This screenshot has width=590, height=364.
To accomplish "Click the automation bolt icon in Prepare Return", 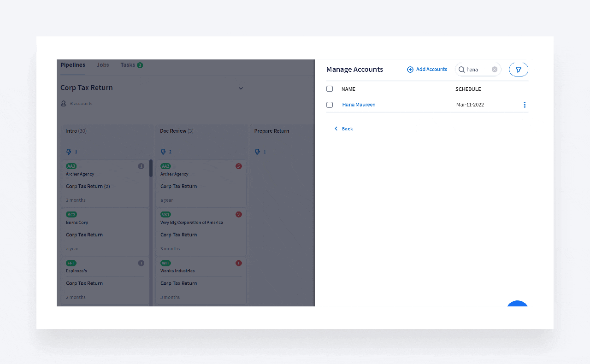I will point(258,152).
